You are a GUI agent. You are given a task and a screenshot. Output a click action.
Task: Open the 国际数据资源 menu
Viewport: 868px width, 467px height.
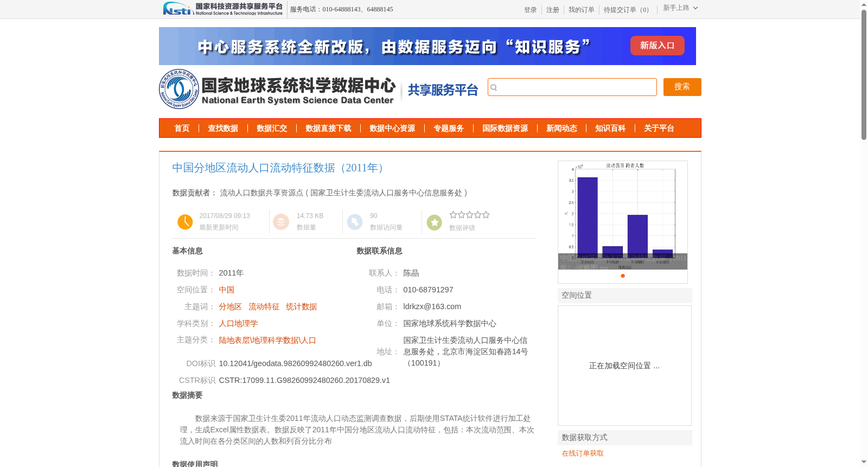tap(505, 129)
